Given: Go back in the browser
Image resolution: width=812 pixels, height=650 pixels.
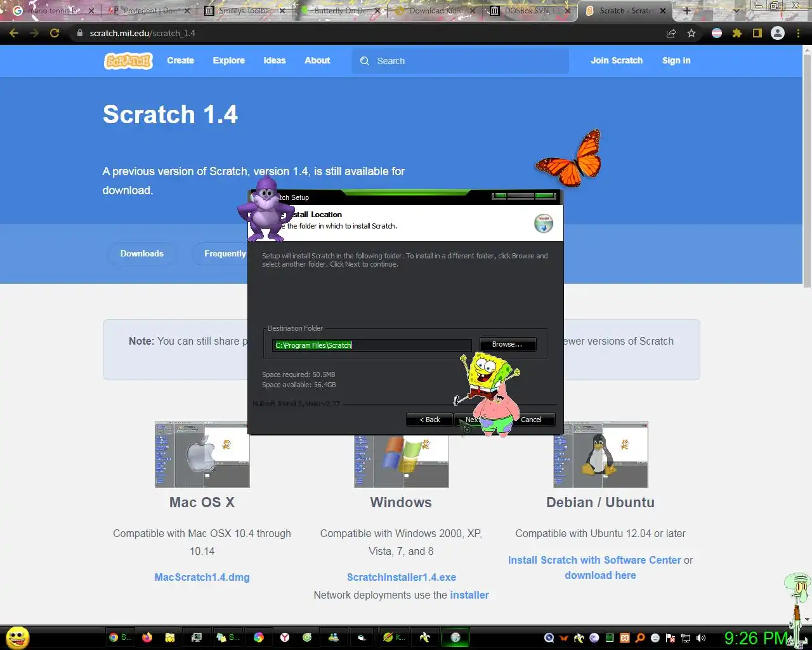Looking at the screenshot, I should tap(14, 33).
